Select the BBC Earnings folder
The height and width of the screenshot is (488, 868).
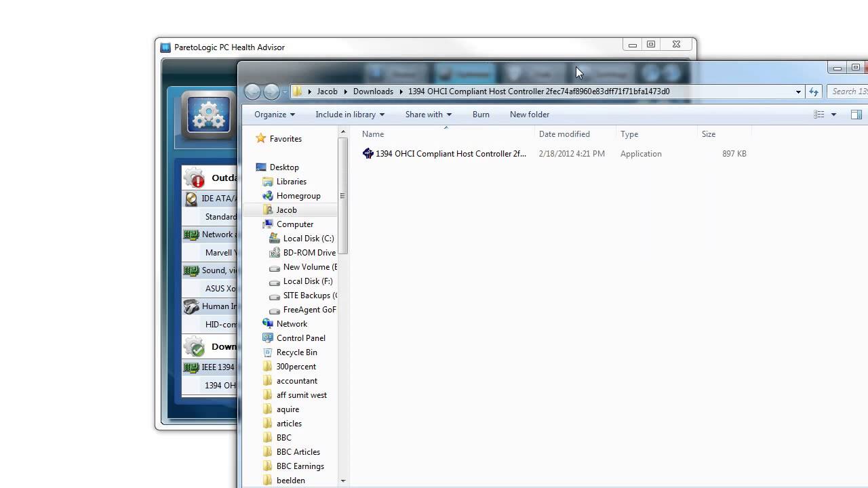(300, 466)
